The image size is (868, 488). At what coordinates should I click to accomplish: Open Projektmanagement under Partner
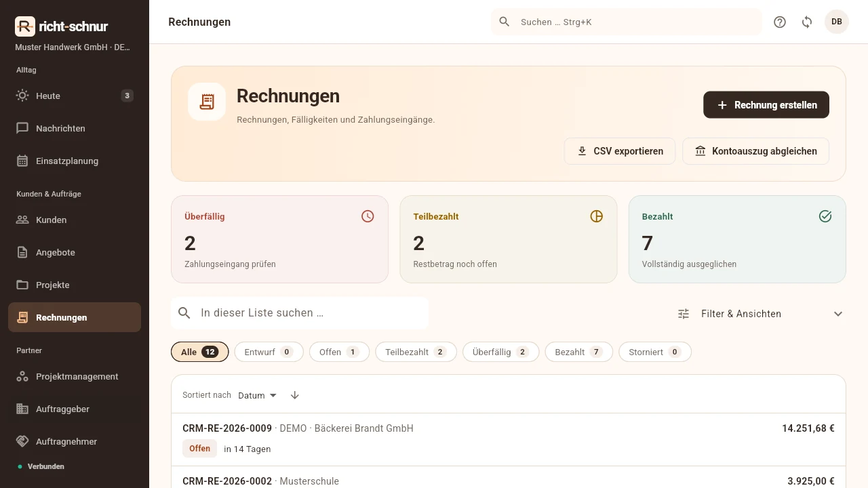(x=75, y=376)
